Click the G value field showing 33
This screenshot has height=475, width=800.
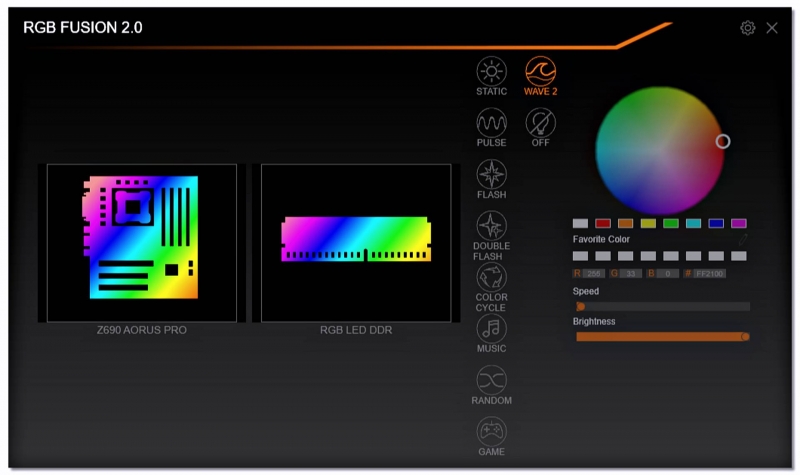pos(631,273)
